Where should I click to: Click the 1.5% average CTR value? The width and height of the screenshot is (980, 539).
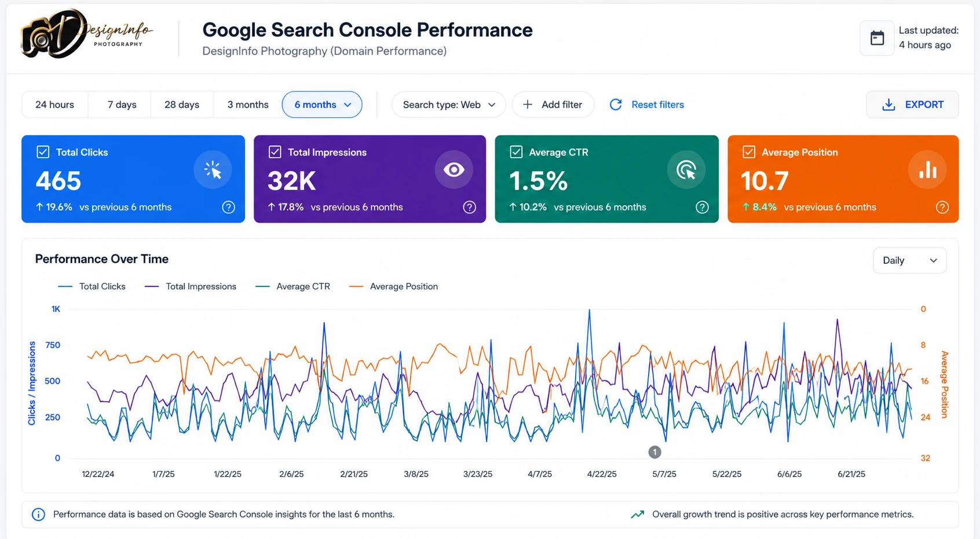[x=538, y=181]
